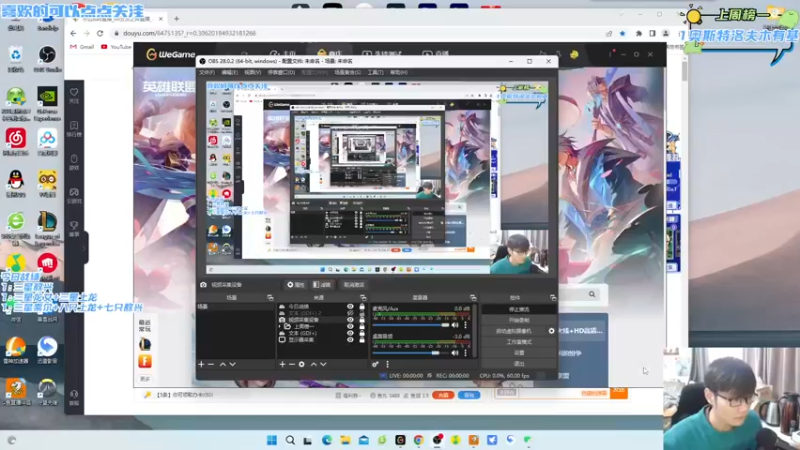Pop out the 控件 dock using its header icon
Image resolution: width=800 pixels, height=450 pixels.
[553, 297]
